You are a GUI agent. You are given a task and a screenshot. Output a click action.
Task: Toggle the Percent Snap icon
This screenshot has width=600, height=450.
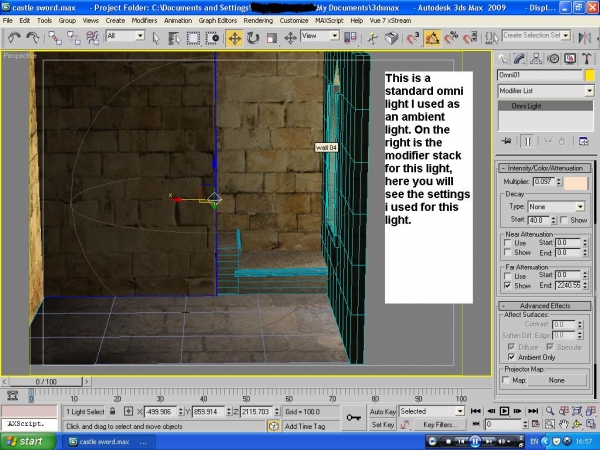pos(451,38)
